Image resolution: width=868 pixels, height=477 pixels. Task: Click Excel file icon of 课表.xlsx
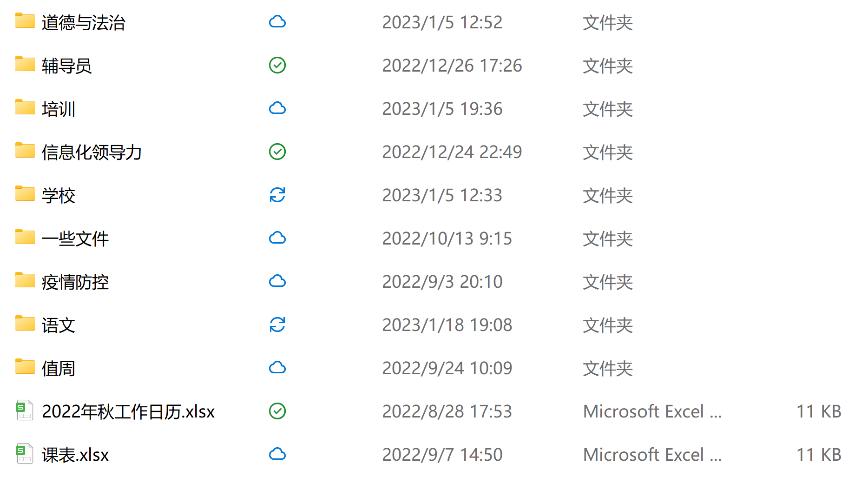(x=25, y=454)
